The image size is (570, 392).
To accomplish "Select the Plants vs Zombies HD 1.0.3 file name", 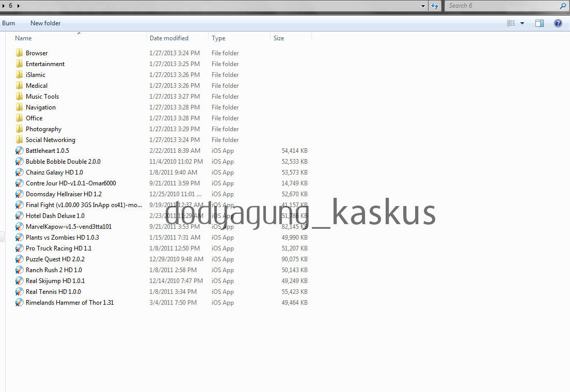I will 62,238.
